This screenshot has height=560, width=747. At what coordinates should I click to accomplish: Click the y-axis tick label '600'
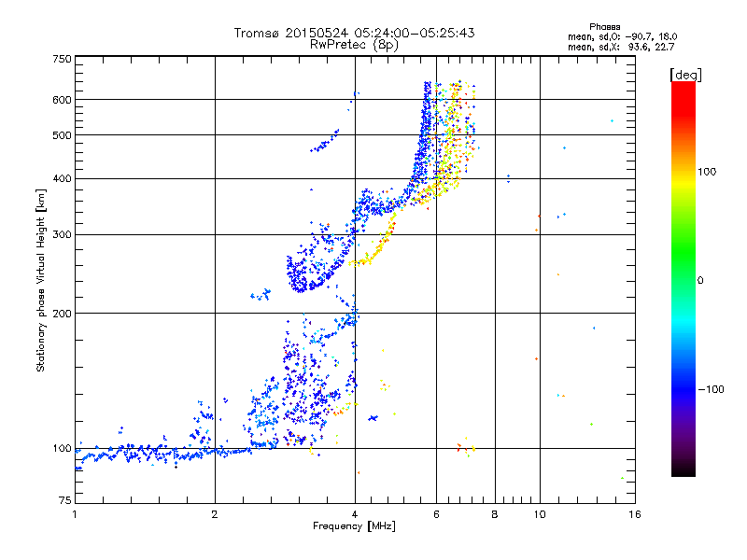63,100
